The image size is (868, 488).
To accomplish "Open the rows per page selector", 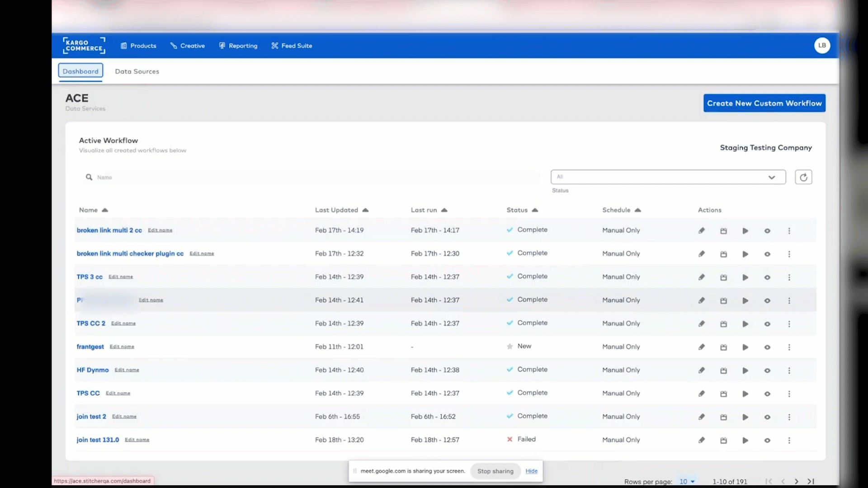I will pyautogui.click(x=687, y=482).
